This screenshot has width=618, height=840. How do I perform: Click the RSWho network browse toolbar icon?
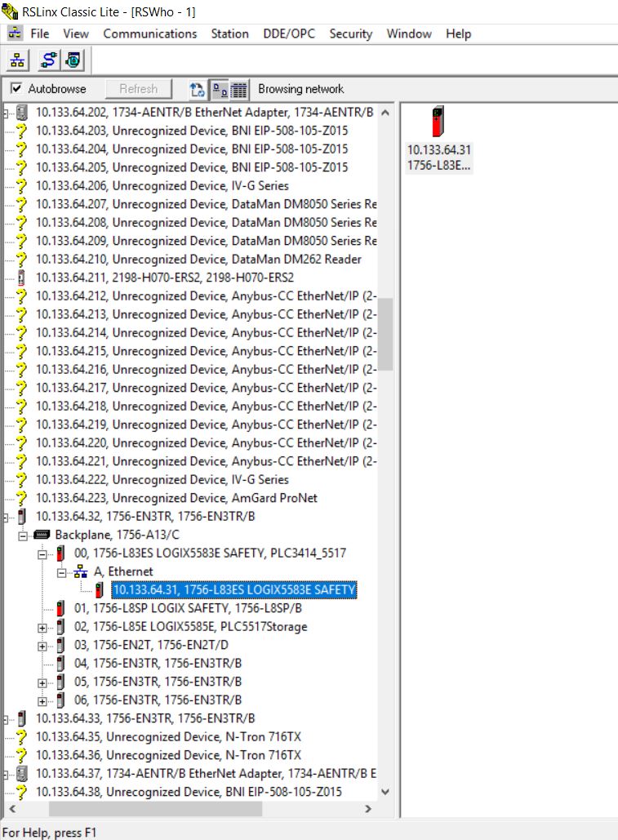click(x=18, y=60)
